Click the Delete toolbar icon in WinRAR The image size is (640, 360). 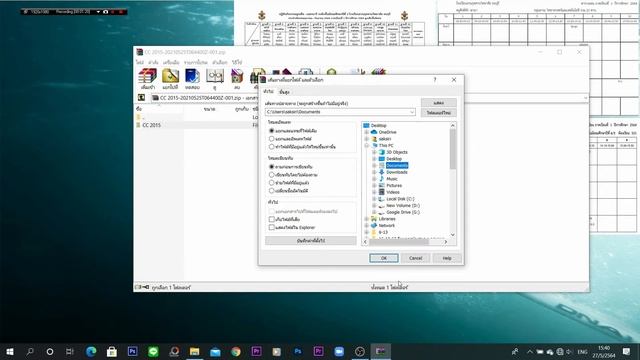pyautogui.click(x=237, y=76)
